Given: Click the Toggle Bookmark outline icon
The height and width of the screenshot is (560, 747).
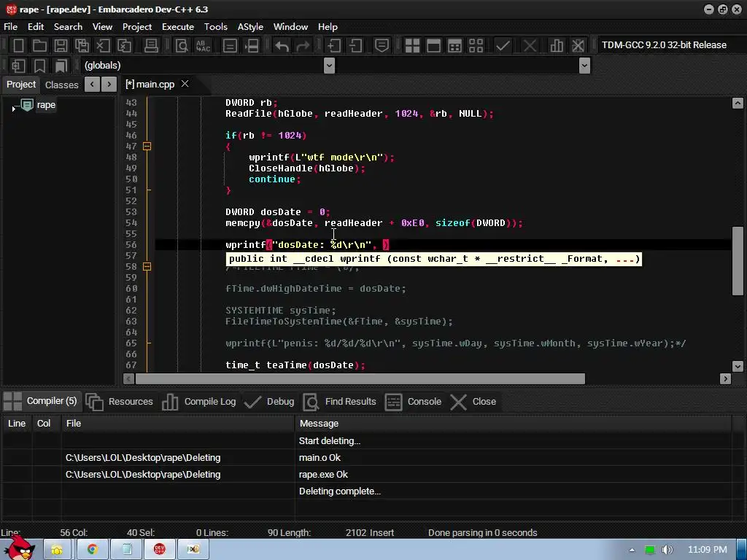Looking at the screenshot, I should [39, 66].
